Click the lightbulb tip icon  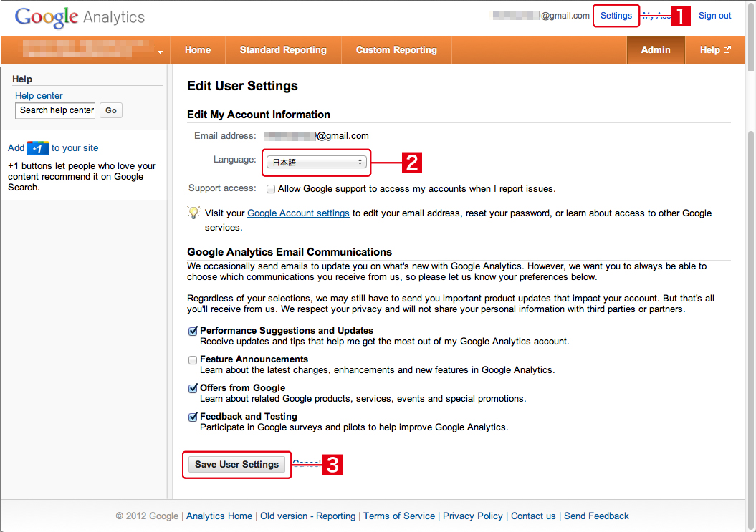coord(193,213)
